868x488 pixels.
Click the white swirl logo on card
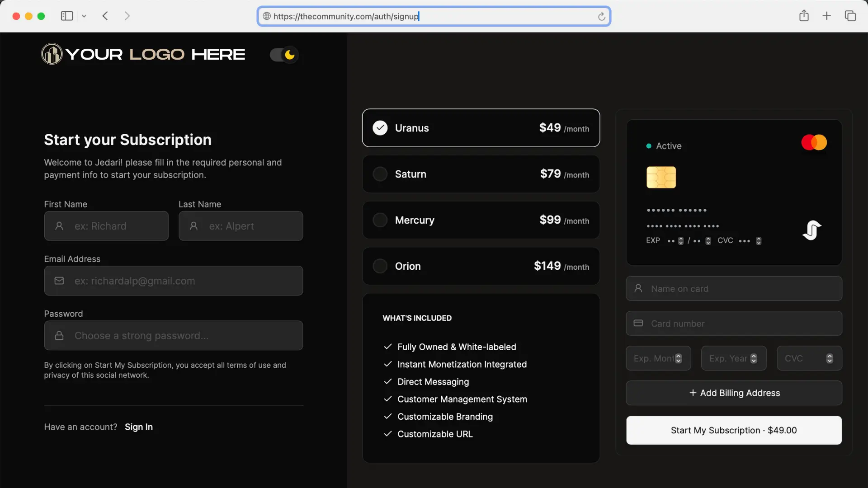click(812, 230)
